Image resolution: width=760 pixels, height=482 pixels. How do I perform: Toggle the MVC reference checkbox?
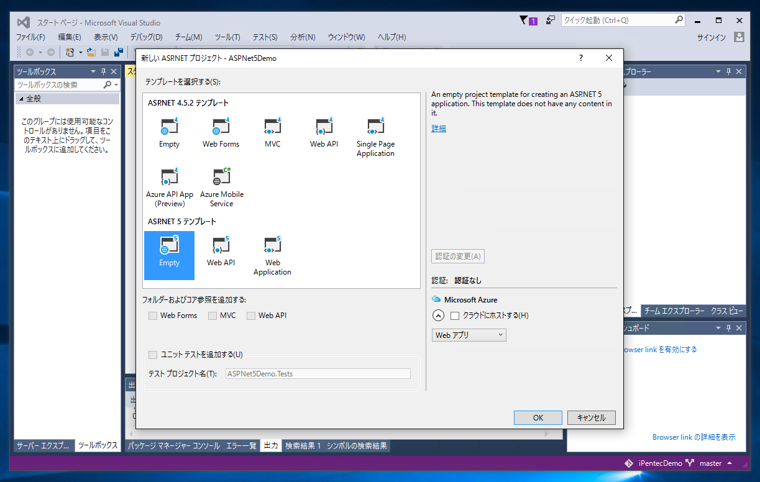(x=212, y=316)
